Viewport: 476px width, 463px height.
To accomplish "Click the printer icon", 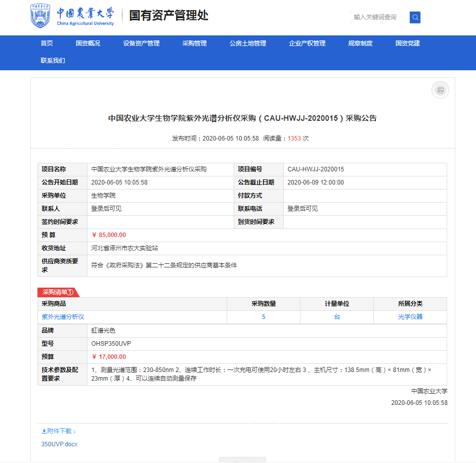I will click(x=440, y=90).
